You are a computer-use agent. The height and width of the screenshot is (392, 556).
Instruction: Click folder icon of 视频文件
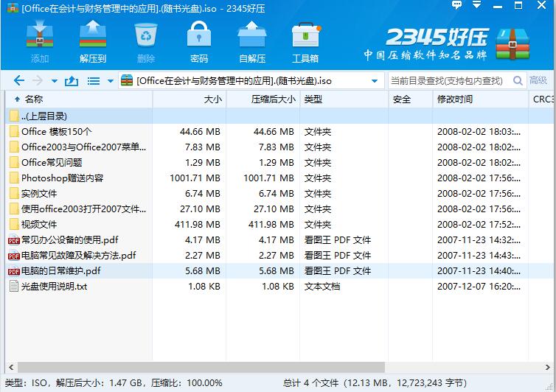tap(14, 224)
